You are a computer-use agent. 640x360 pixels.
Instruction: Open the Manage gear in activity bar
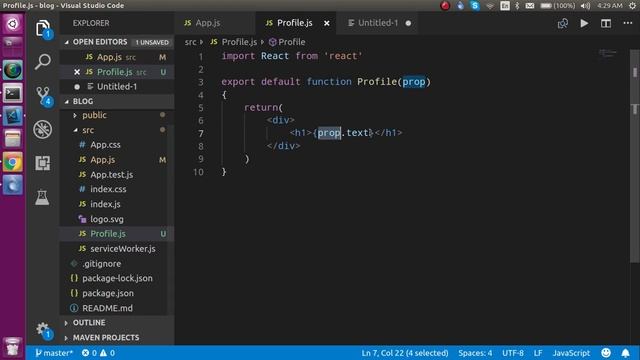[43, 330]
